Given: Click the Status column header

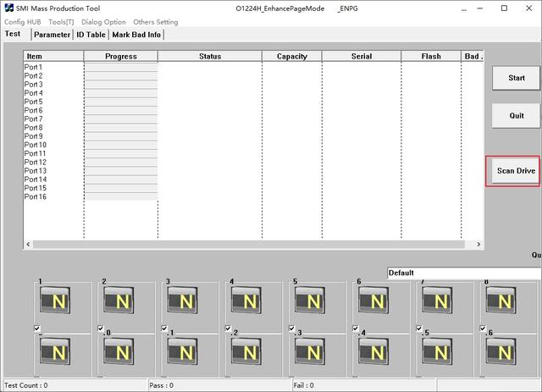Looking at the screenshot, I should [x=210, y=56].
